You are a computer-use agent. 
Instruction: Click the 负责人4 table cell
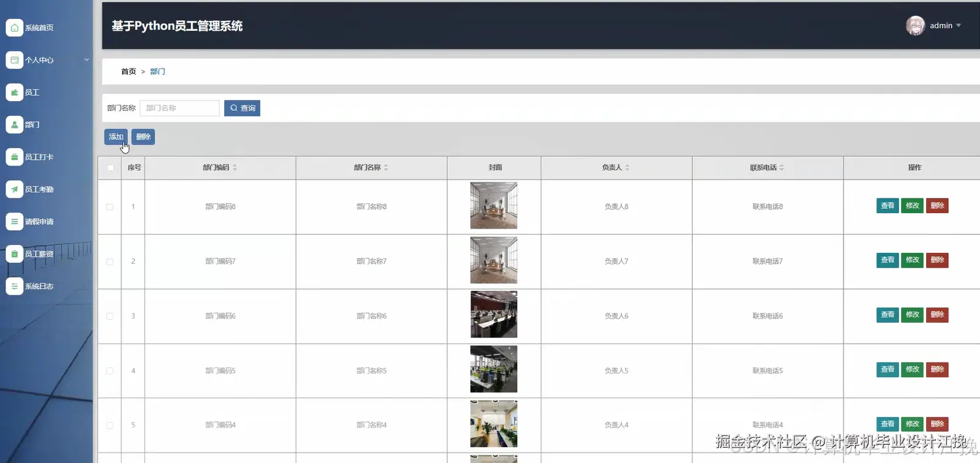pyautogui.click(x=616, y=425)
